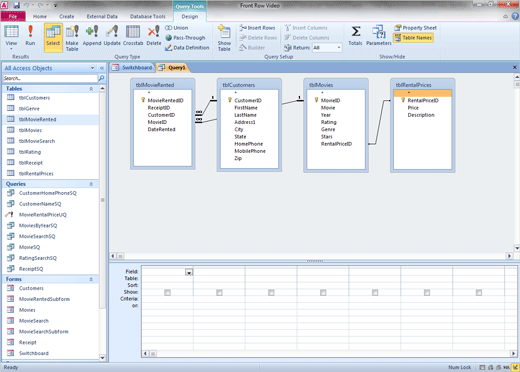The height and width of the screenshot is (372, 520).
Task: Choose Make Table query type
Action: pyautogui.click(x=72, y=38)
